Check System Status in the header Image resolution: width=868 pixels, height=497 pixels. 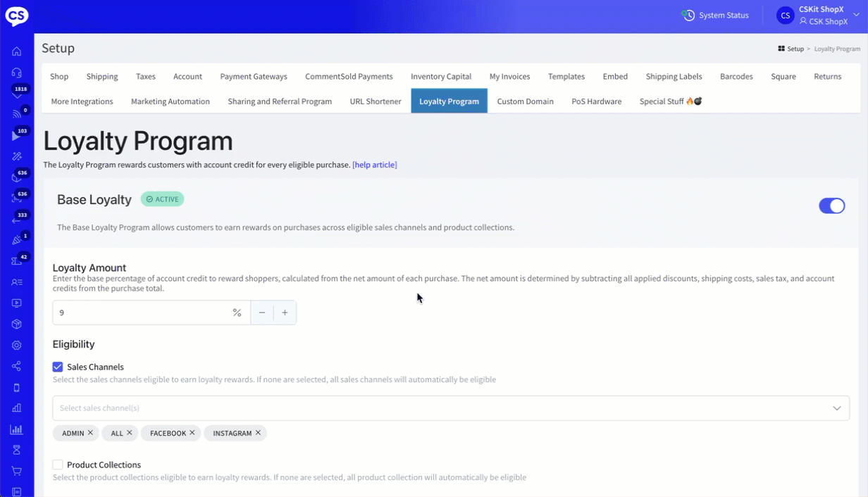coord(716,15)
